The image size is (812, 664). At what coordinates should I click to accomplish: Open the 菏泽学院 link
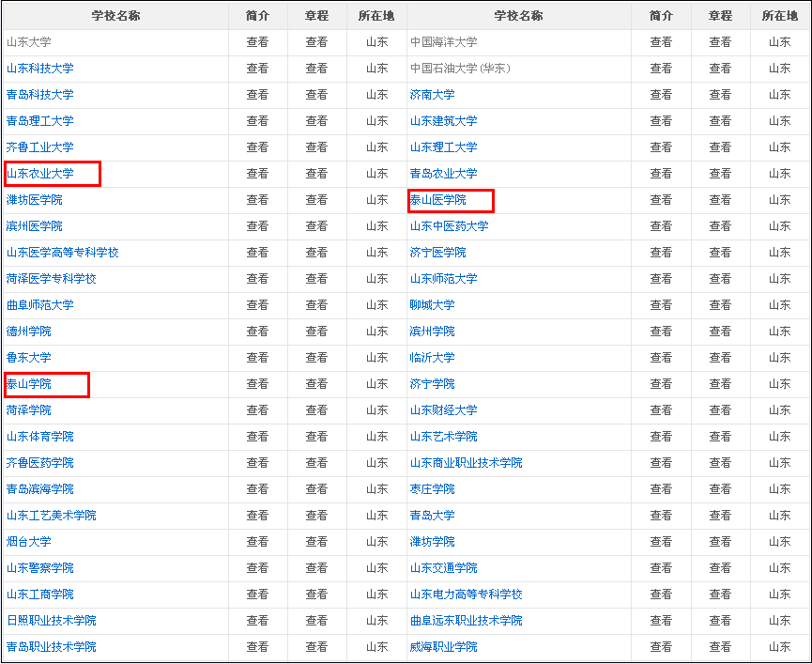coord(28,410)
